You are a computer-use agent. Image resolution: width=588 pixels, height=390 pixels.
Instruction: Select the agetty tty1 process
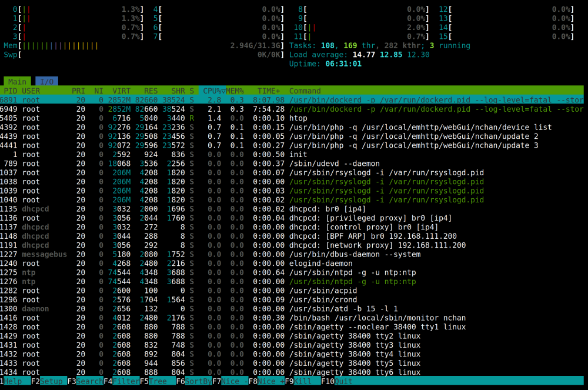292,326
